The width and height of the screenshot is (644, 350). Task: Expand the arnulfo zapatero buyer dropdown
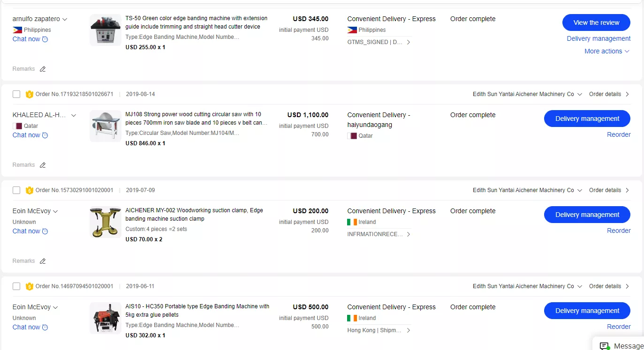pyautogui.click(x=65, y=19)
